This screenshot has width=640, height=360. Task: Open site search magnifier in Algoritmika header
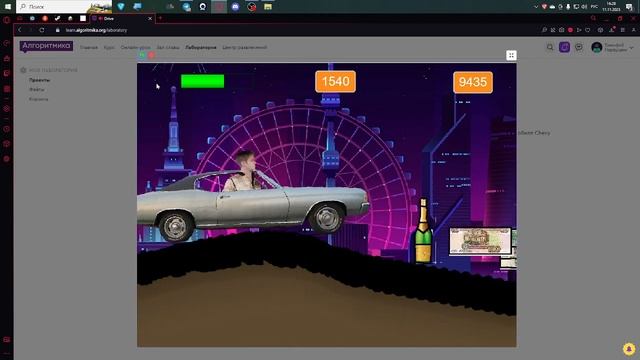coord(550,47)
